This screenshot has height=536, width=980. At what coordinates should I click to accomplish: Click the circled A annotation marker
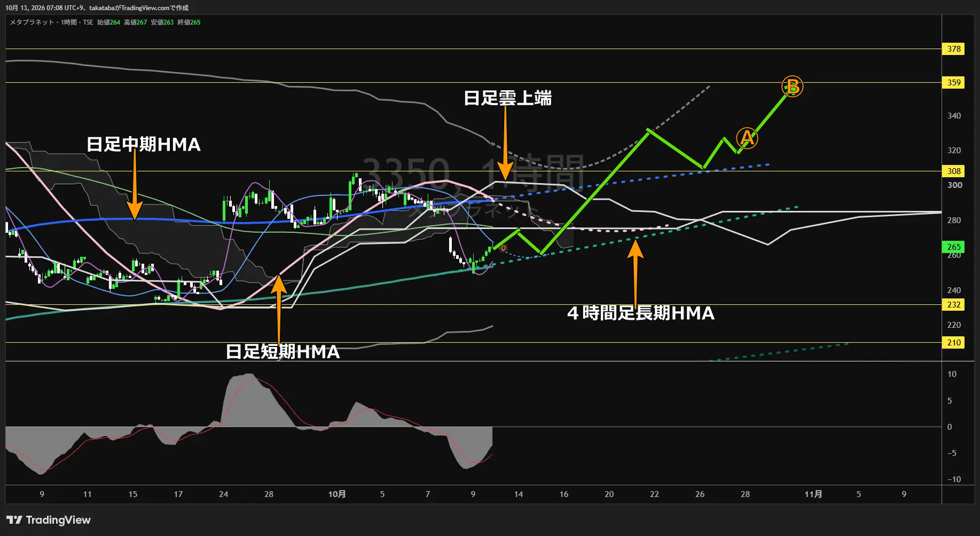(x=747, y=138)
